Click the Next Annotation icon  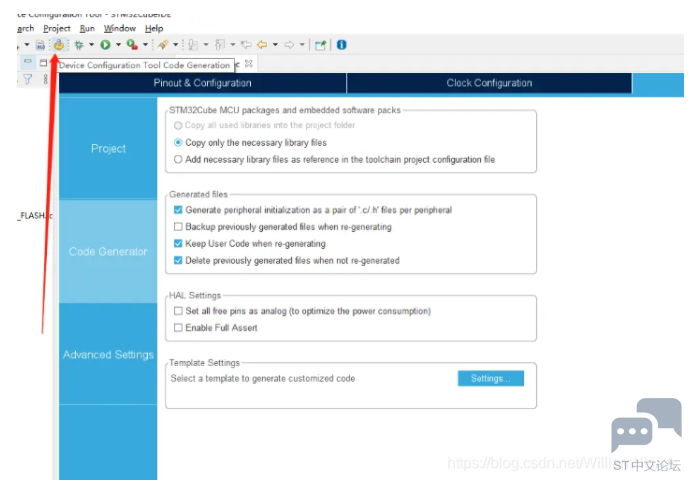point(193,44)
